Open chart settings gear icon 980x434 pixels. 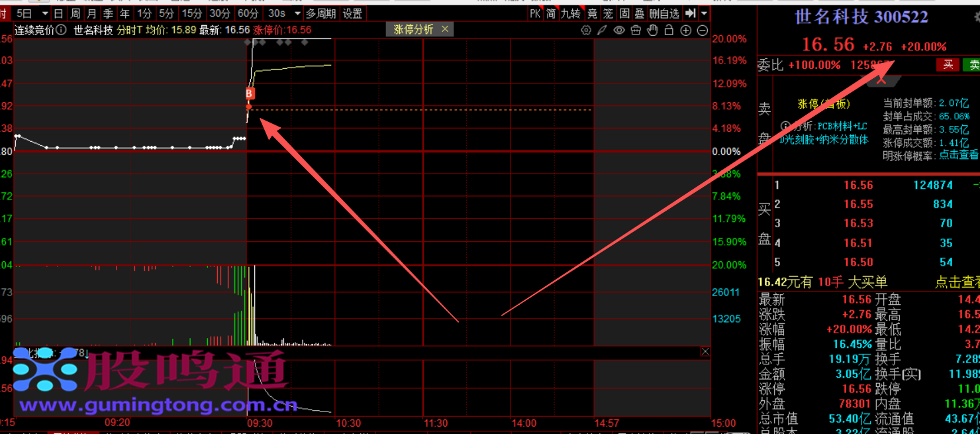point(586,30)
